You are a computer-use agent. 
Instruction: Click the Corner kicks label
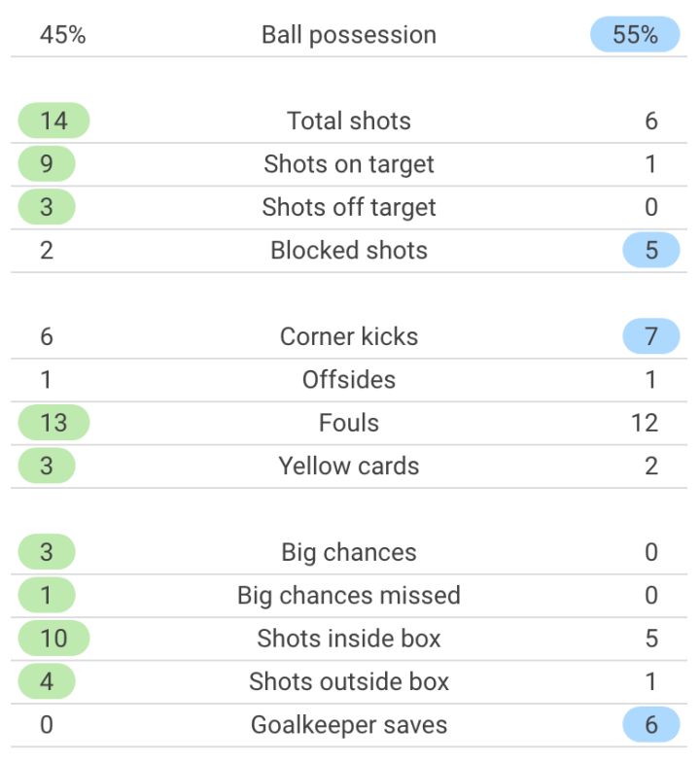pyautogui.click(x=349, y=337)
